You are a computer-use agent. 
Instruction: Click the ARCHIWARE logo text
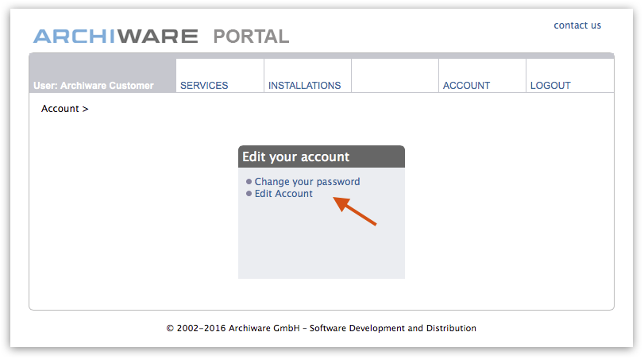115,37
